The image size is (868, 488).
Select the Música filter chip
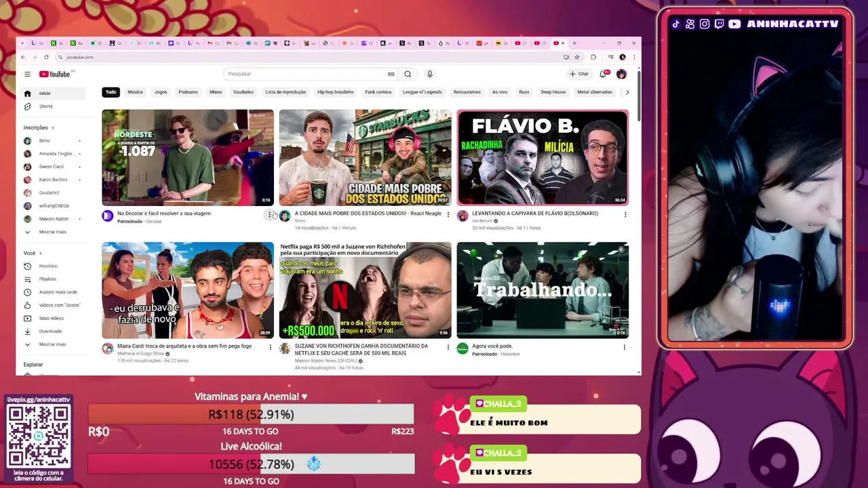135,92
